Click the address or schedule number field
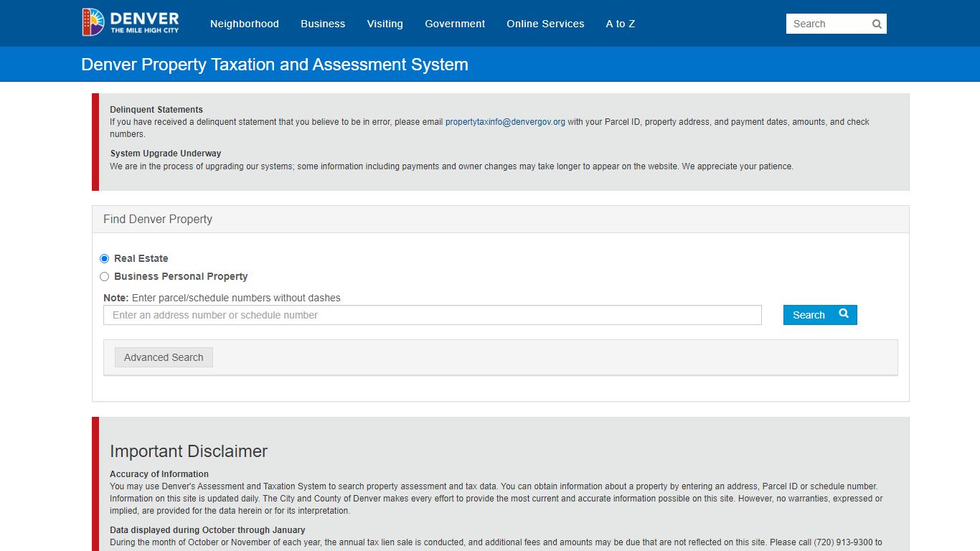This screenshot has width=980, height=551. [x=433, y=315]
